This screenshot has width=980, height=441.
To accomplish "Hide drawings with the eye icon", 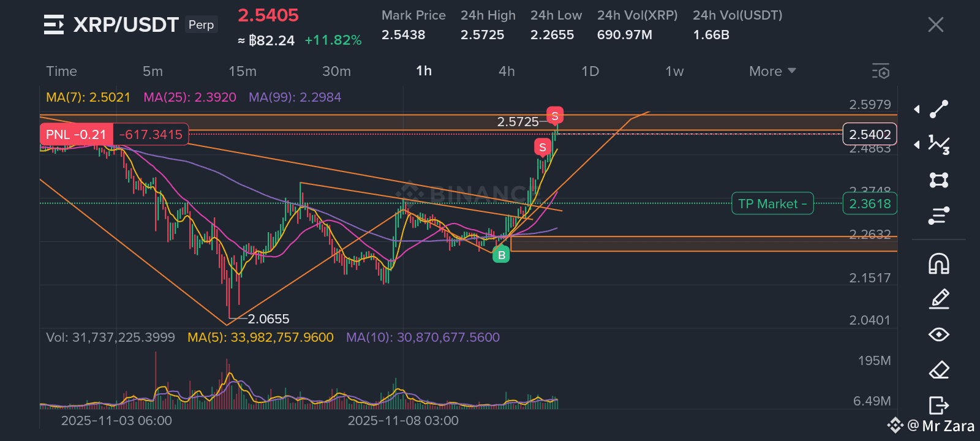I will (939, 334).
